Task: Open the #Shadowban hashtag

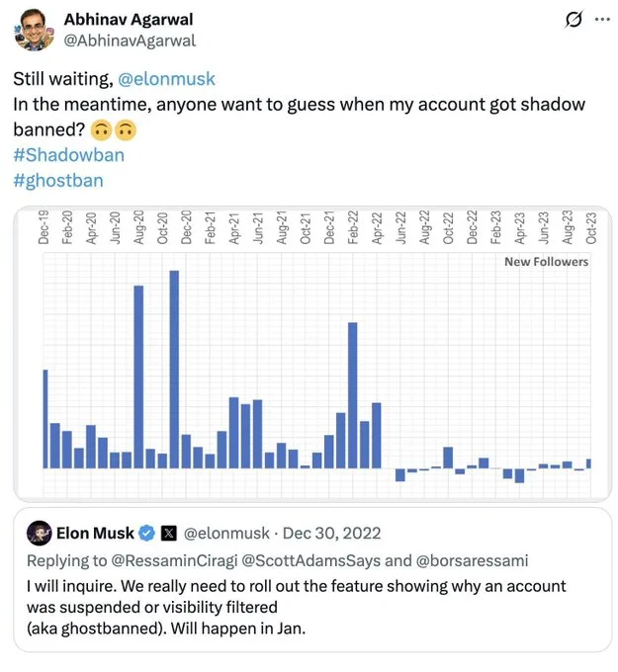Action: [x=68, y=155]
